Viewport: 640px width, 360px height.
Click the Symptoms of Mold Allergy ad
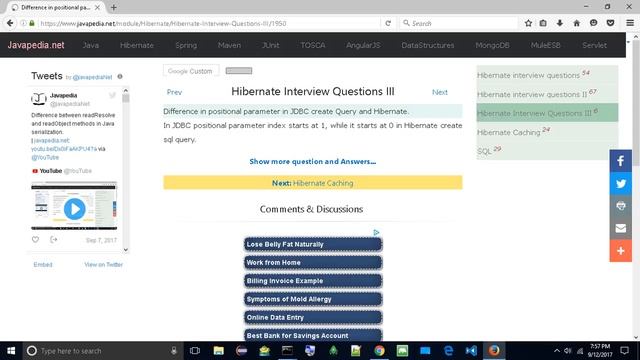click(x=313, y=299)
